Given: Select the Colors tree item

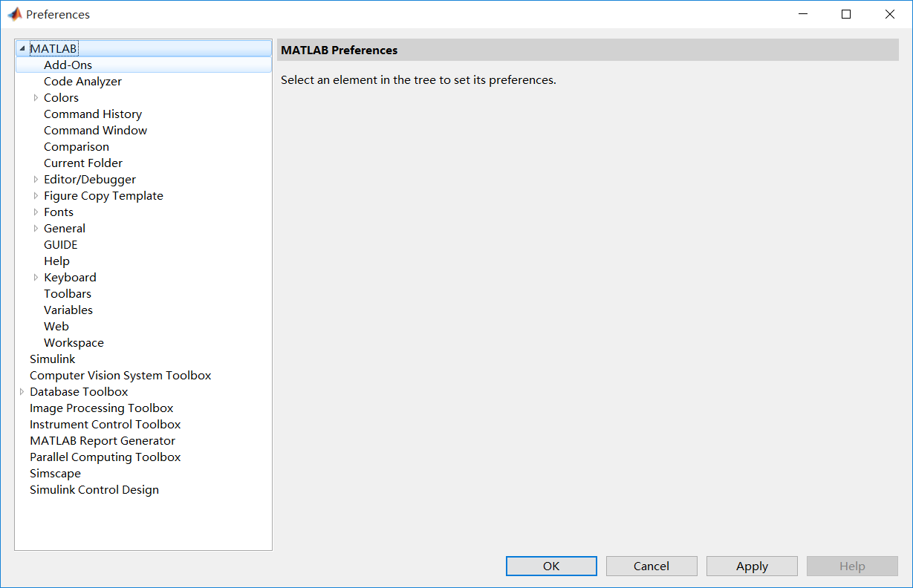Looking at the screenshot, I should click(x=61, y=98).
